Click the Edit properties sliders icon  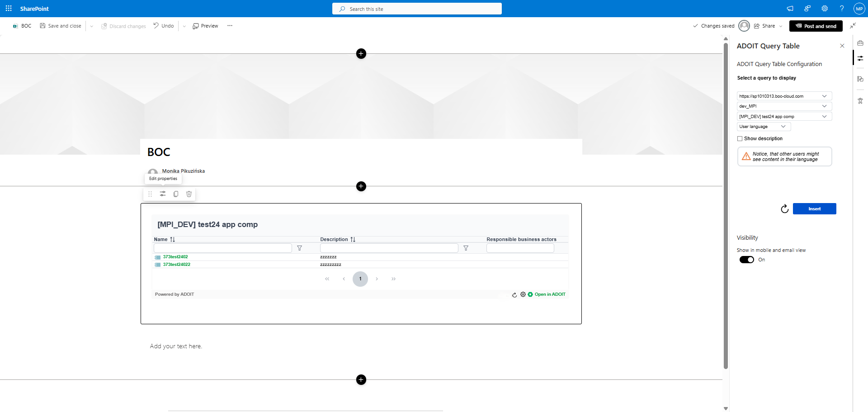tap(163, 194)
